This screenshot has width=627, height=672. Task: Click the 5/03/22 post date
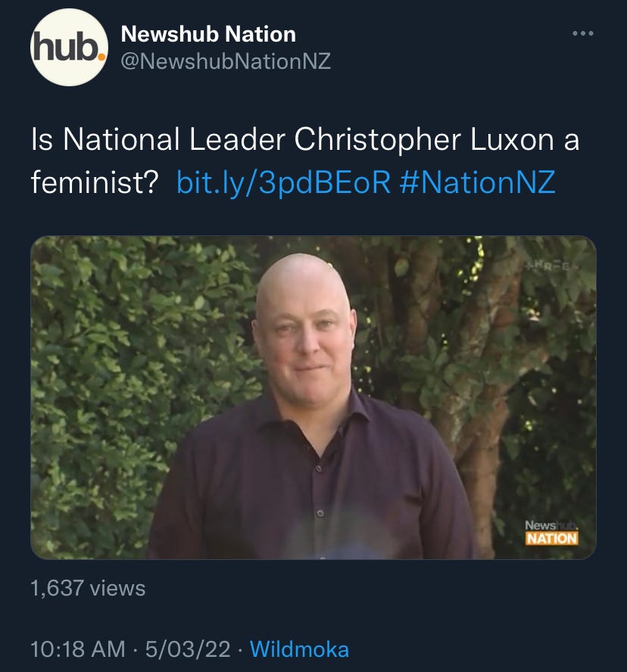pyautogui.click(x=188, y=649)
